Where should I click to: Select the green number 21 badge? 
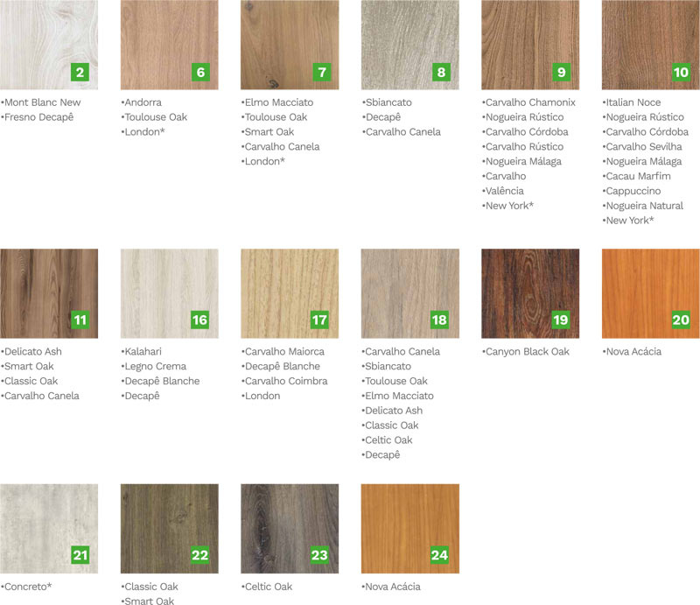[x=80, y=555]
